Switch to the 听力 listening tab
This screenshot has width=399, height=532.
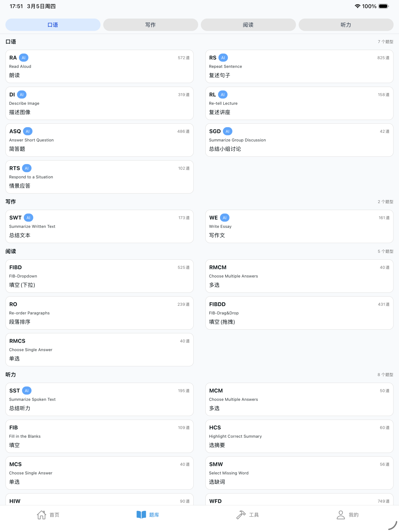pos(346,25)
